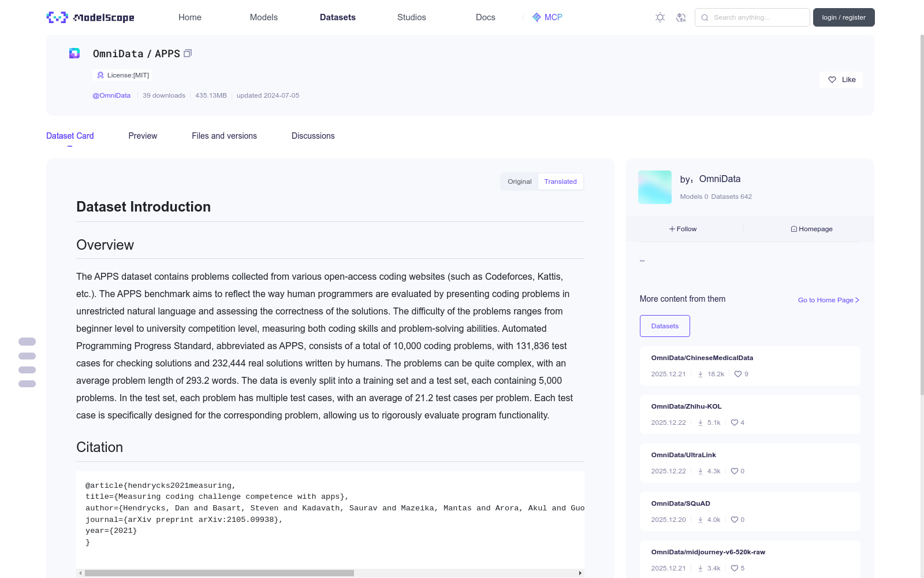This screenshot has width=924, height=578.
Task: Click the OmniData author thumbnail
Action: (x=655, y=187)
